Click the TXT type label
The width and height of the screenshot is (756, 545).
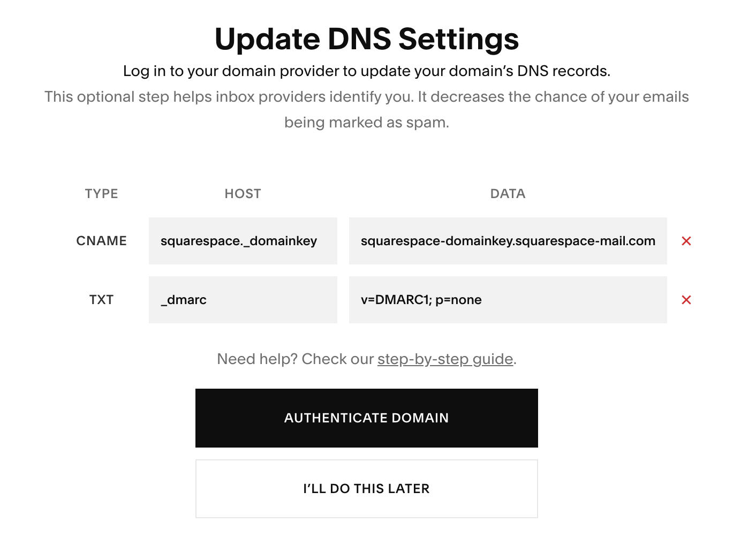[101, 300]
